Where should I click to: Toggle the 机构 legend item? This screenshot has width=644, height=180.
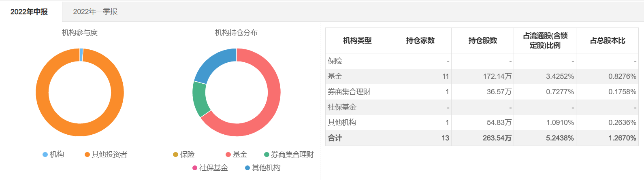53,155
